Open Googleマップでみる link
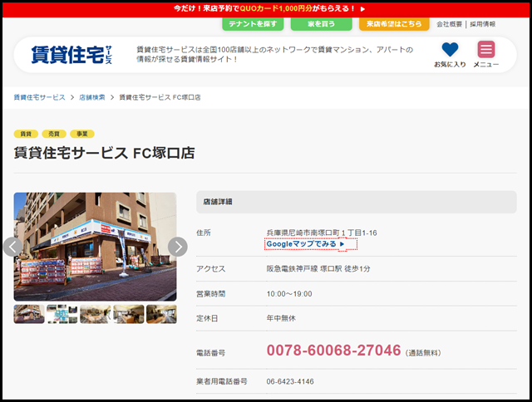The height and width of the screenshot is (402, 532). pyautogui.click(x=305, y=244)
